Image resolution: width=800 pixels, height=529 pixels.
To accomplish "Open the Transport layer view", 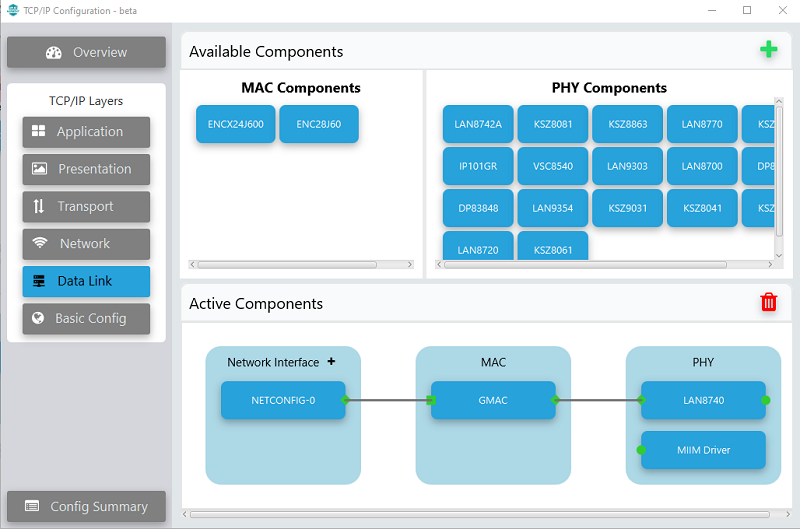I will click(86, 206).
